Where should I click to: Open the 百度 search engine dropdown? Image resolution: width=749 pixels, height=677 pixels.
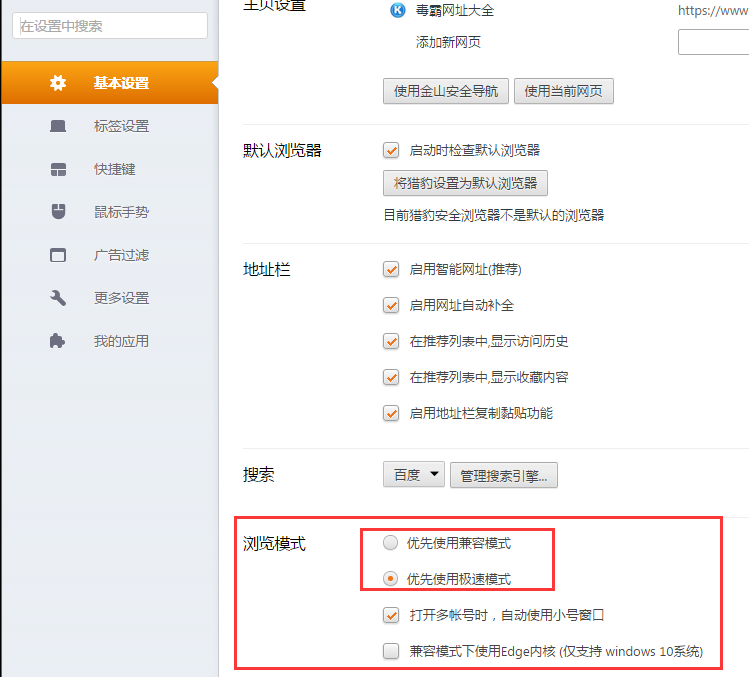coord(413,475)
